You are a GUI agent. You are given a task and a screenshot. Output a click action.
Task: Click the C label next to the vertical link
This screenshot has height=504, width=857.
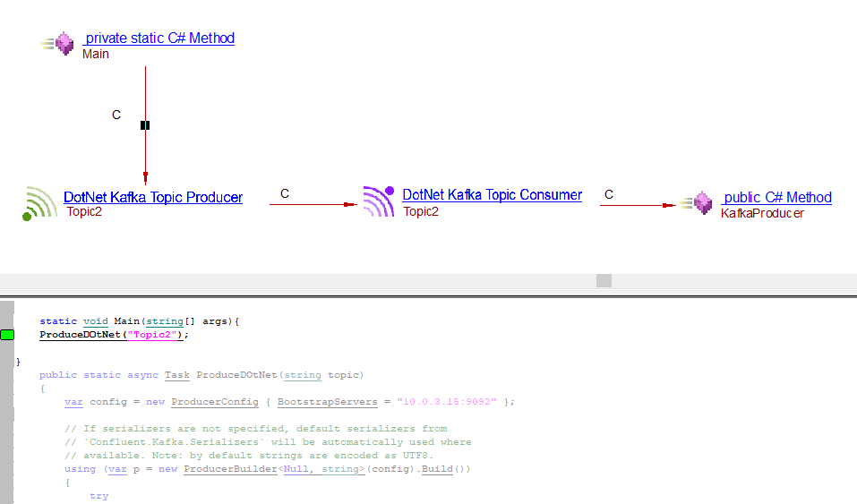tap(116, 115)
